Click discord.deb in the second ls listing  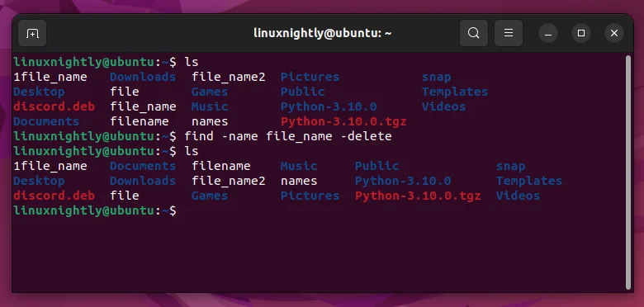[54, 196]
